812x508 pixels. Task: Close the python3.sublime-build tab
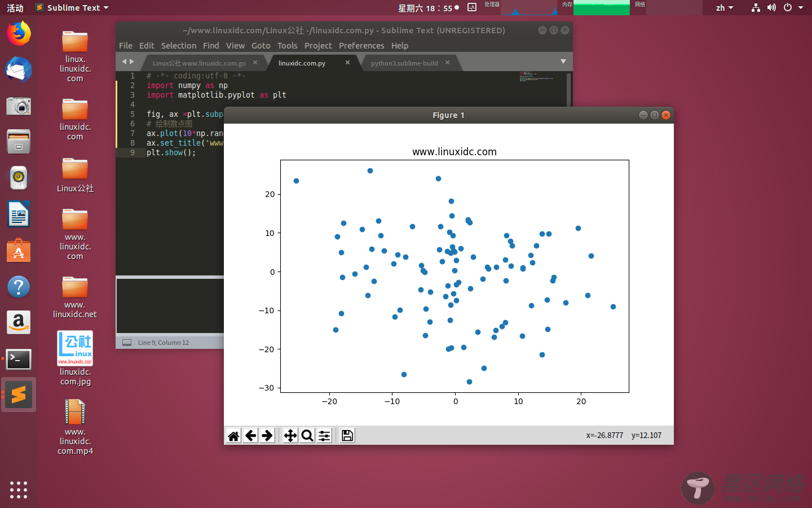(x=447, y=63)
